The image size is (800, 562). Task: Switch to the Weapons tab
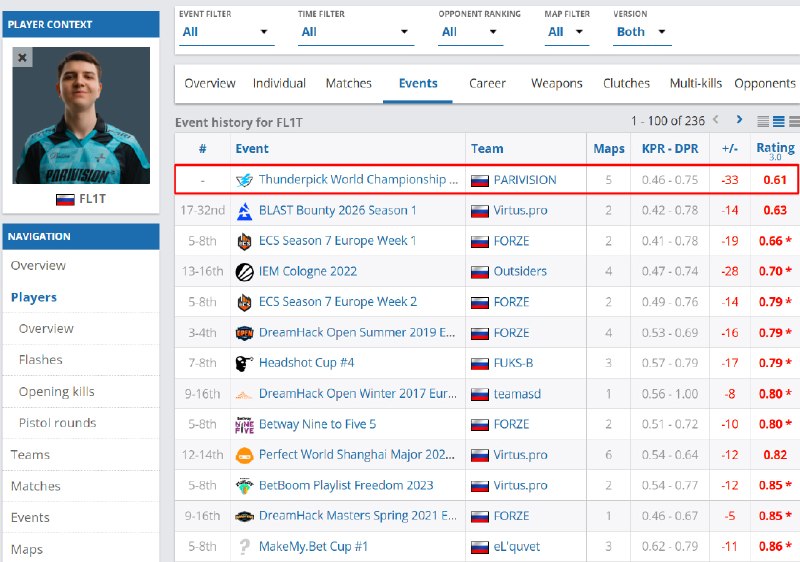557,84
